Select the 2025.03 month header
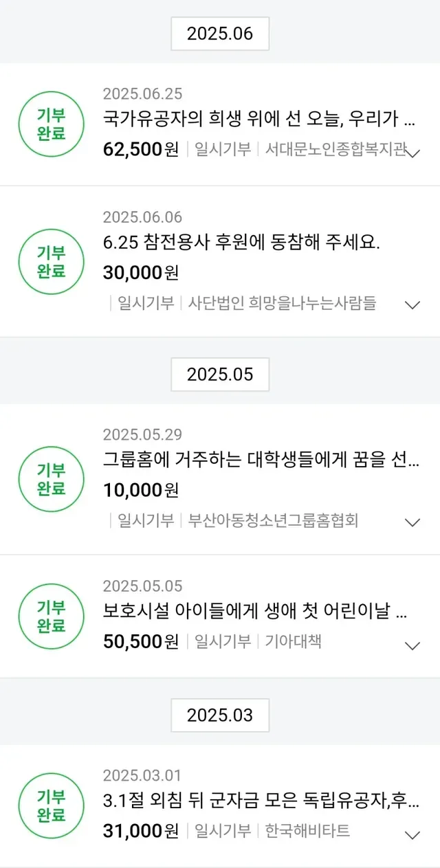 pos(220,715)
